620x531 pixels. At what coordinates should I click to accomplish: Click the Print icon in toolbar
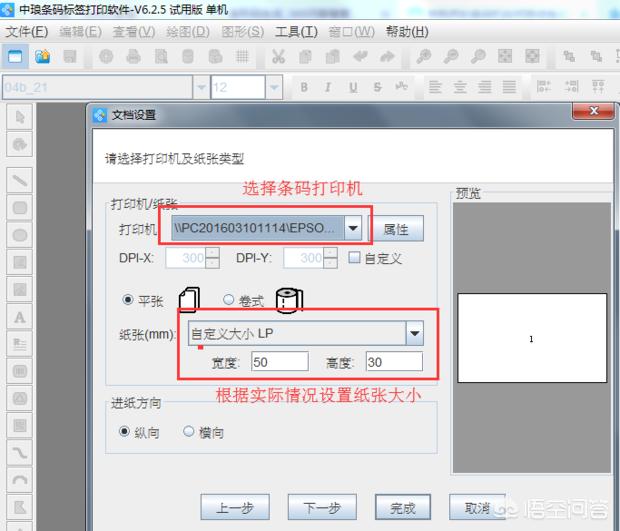click(133, 57)
